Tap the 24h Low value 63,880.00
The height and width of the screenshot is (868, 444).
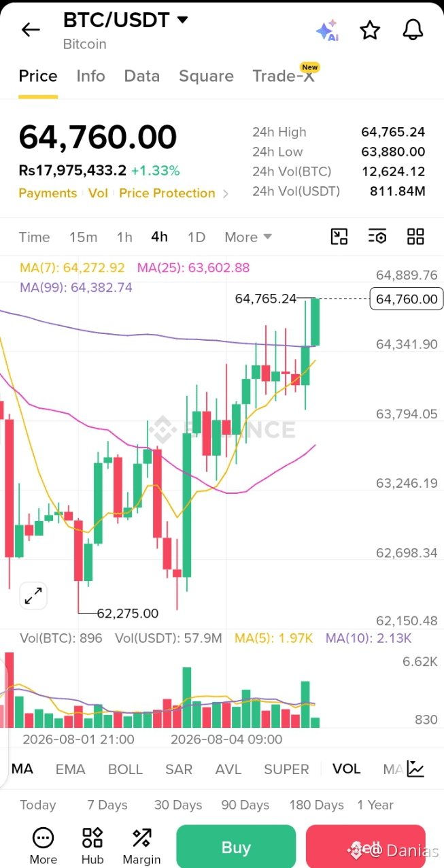pyautogui.click(x=393, y=152)
